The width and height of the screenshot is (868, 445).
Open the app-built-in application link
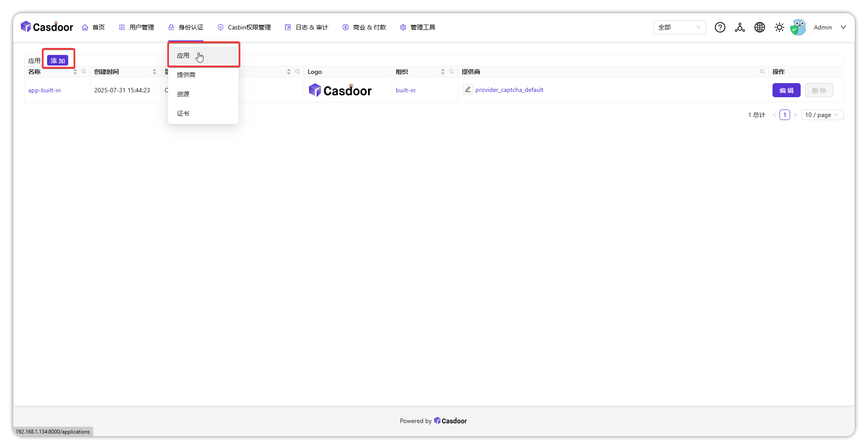(44, 90)
